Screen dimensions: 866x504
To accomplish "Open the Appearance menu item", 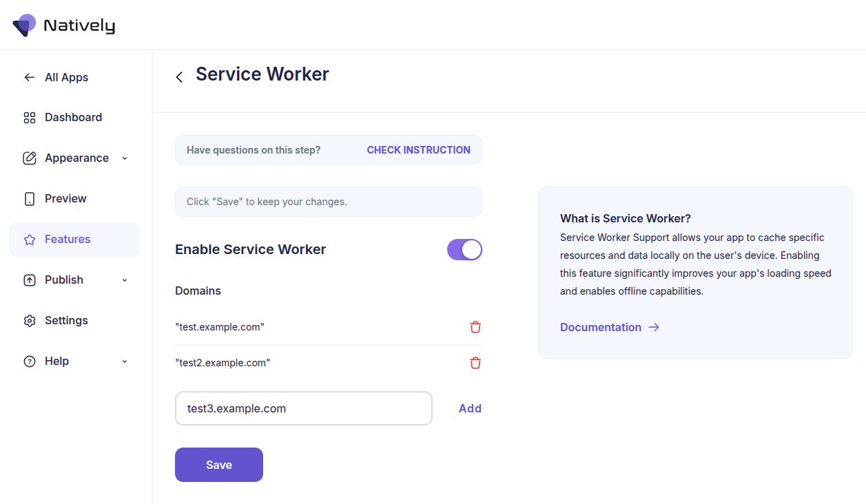I will [76, 158].
